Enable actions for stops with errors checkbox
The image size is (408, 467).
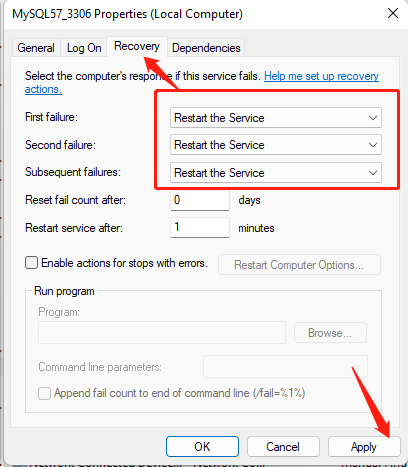pos(31,263)
